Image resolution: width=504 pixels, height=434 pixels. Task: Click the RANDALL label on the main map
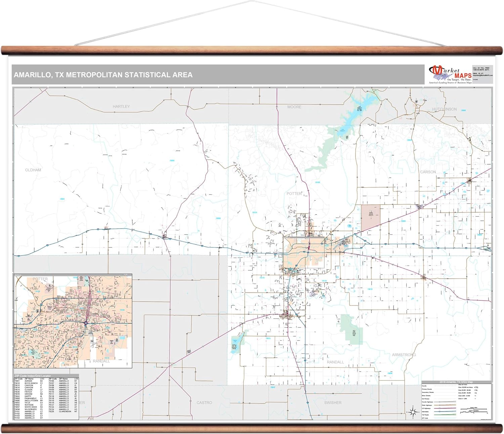335,362
